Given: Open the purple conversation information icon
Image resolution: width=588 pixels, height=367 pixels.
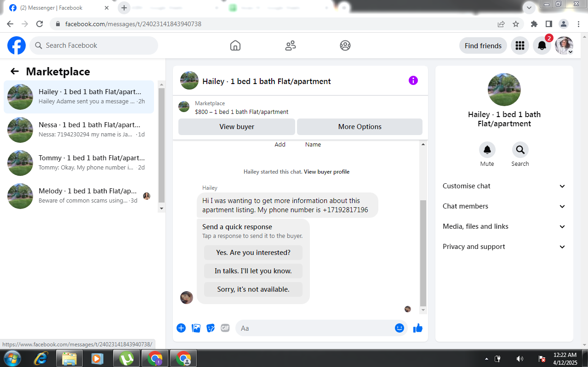Looking at the screenshot, I should (x=413, y=81).
